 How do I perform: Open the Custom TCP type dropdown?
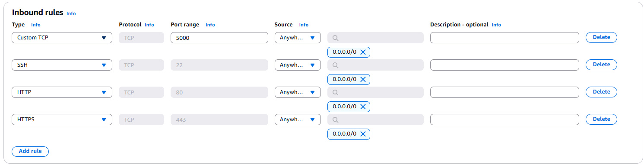[62, 38]
